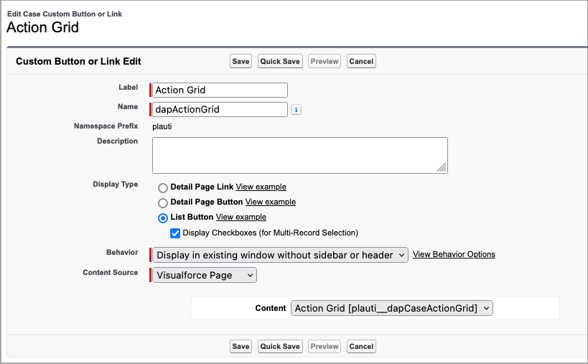Image resolution: width=588 pixels, height=364 pixels.
Task: Click the top Preview button
Action: [325, 62]
